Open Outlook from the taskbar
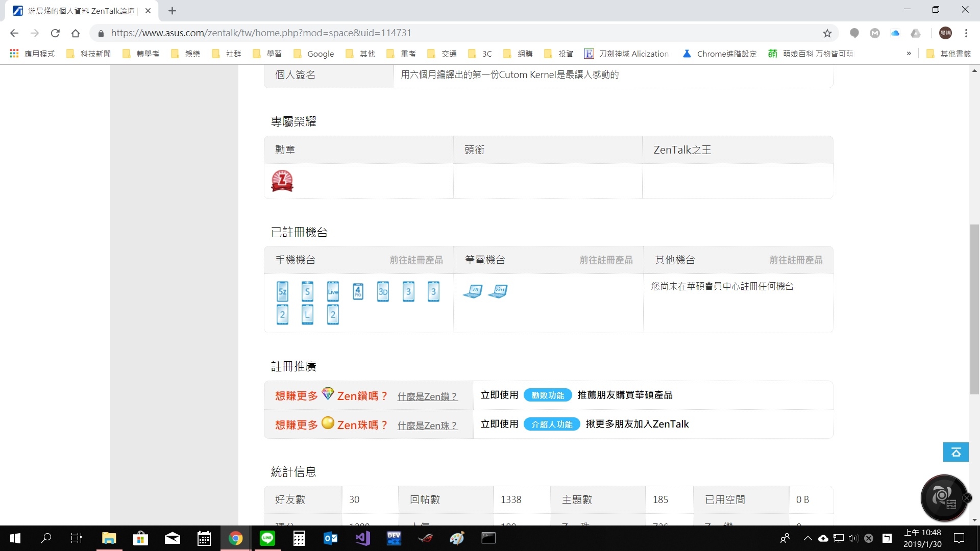Viewport: 980px width, 551px height. 331,538
